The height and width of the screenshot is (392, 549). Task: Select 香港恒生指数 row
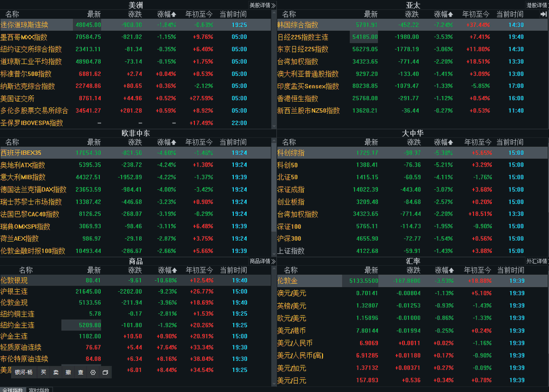[x=412, y=98]
